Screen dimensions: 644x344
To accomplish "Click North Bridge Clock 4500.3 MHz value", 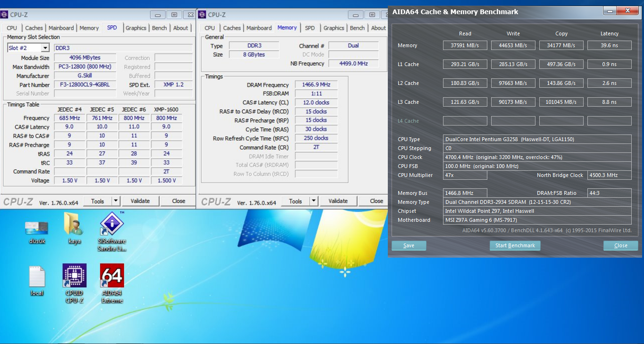I will pyautogui.click(x=610, y=175).
